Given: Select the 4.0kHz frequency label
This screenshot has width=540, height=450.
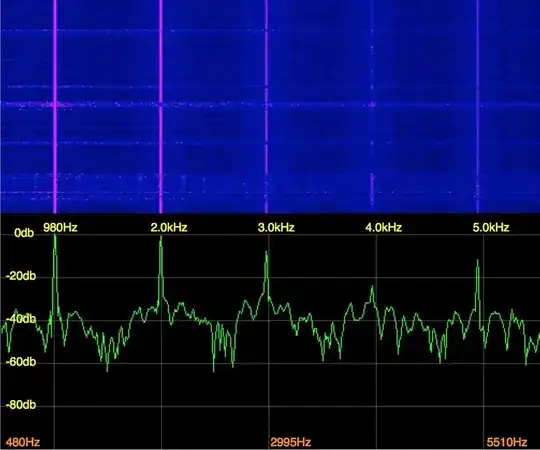Looking at the screenshot, I should (384, 228).
